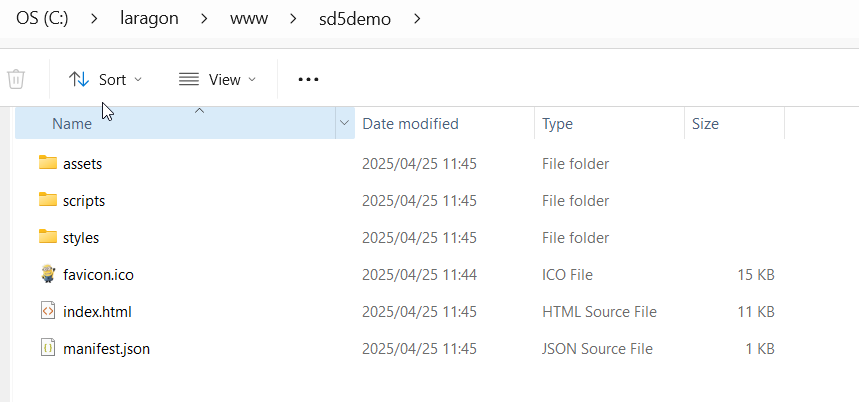Expand the chevron after sd5demo breadcrumb
Screen dimensions: 859x402
point(417,19)
